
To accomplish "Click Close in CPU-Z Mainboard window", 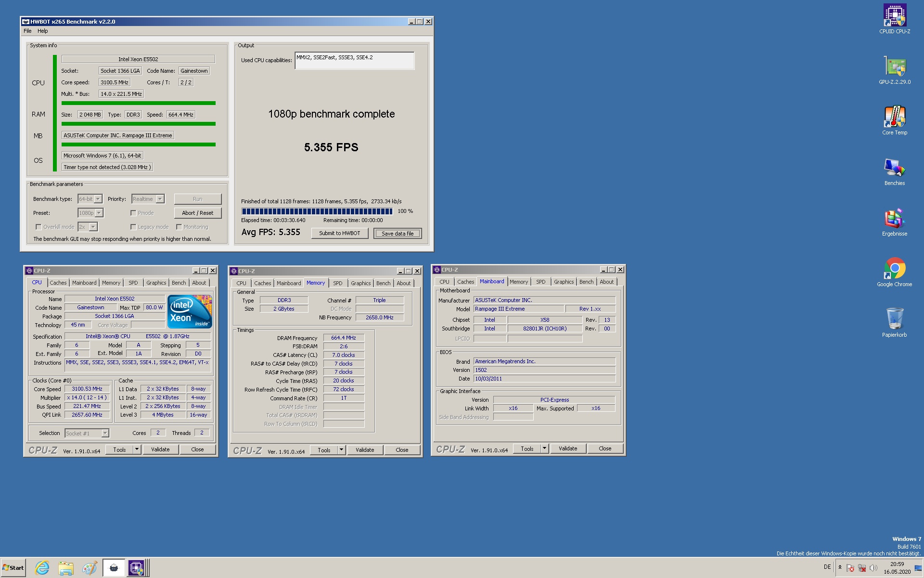I will 605,448.
